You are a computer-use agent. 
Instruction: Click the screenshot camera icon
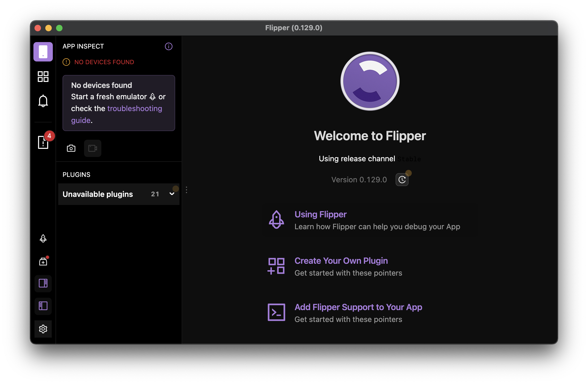(71, 148)
